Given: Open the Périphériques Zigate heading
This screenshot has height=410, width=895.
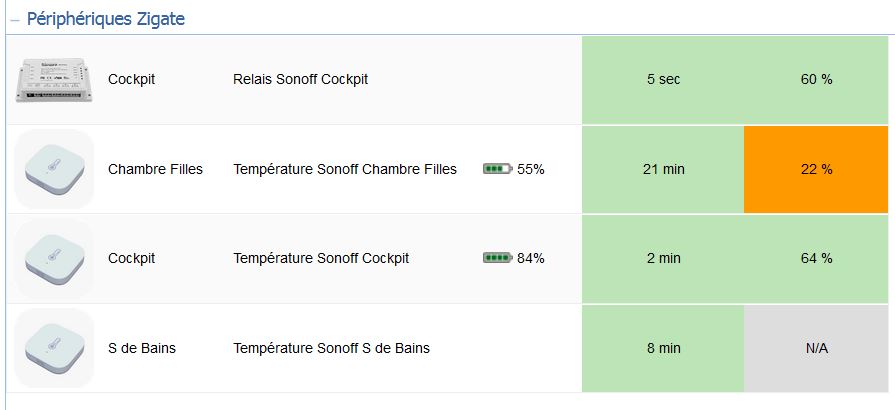Looking at the screenshot, I should pyautogui.click(x=106, y=19).
